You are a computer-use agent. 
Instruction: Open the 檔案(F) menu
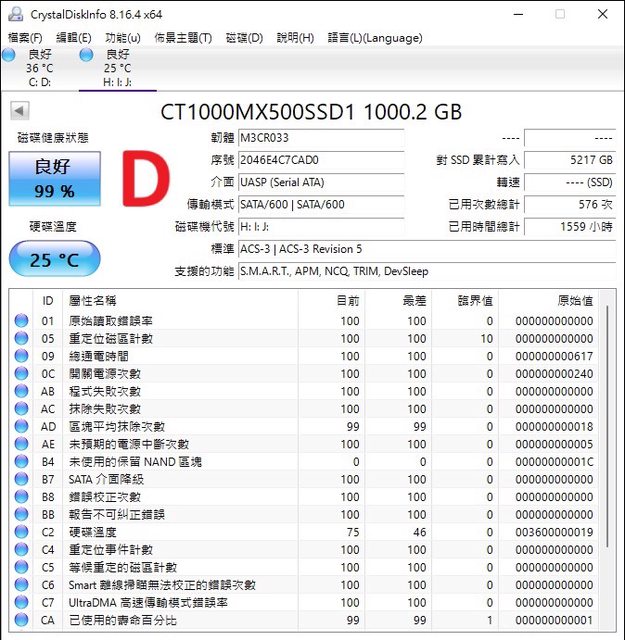coord(25,38)
